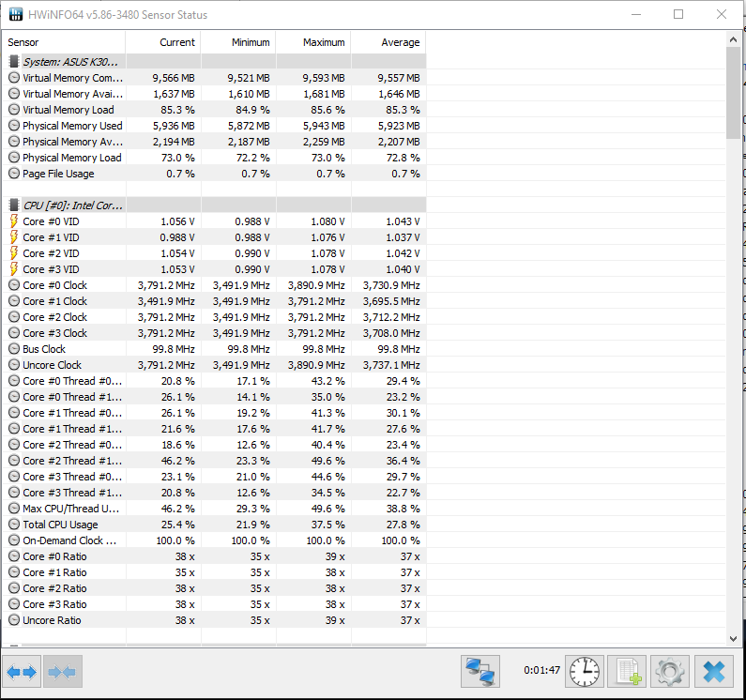Click the Core #3 VID lightning icon
Viewport: 746px width, 700px height.
pyautogui.click(x=14, y=269)
